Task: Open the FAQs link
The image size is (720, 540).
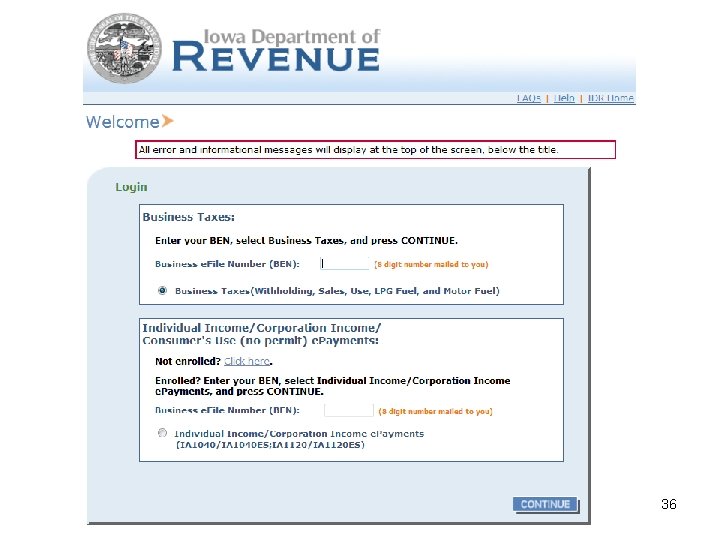Action: 529,98
